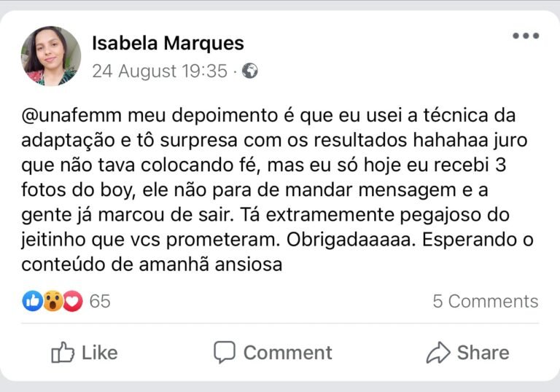Image resolution: width=560 pixels, height=392 pixels.
Task: Click the blue thumbs-up reaction emoji
Action: click(32, 301)
